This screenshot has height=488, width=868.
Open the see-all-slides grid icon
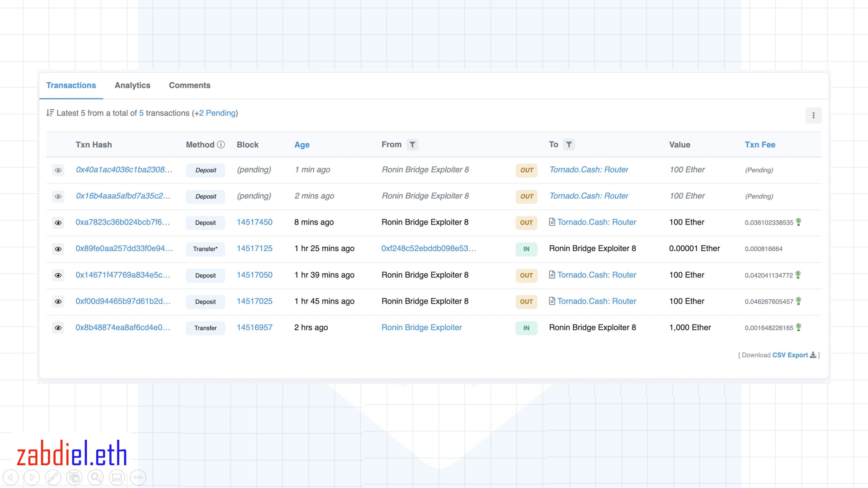74,477
